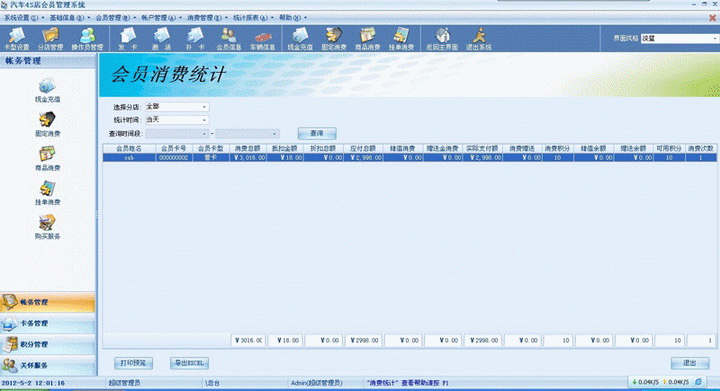Open the 帐户管理 menu

pos(161,18)
